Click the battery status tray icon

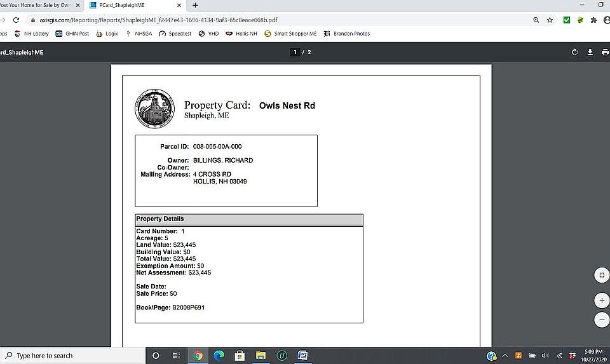532,356
